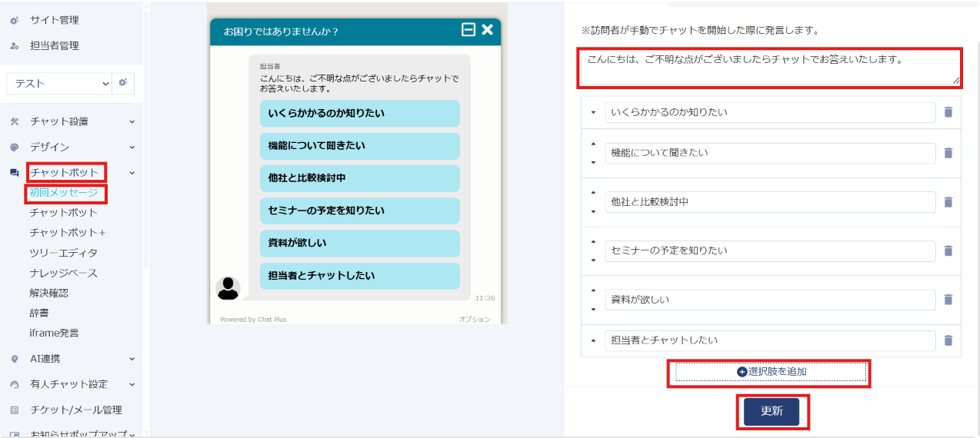Expand the AI連携 menu

point(132,359)
